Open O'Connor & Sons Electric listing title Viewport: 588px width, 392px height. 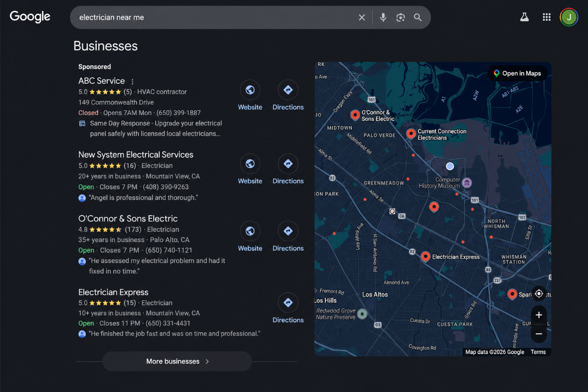(x=128, y=219)
